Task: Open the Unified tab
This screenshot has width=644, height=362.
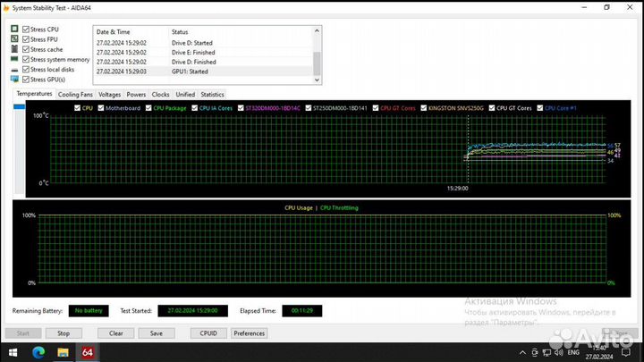Action: tap(185, 95)
